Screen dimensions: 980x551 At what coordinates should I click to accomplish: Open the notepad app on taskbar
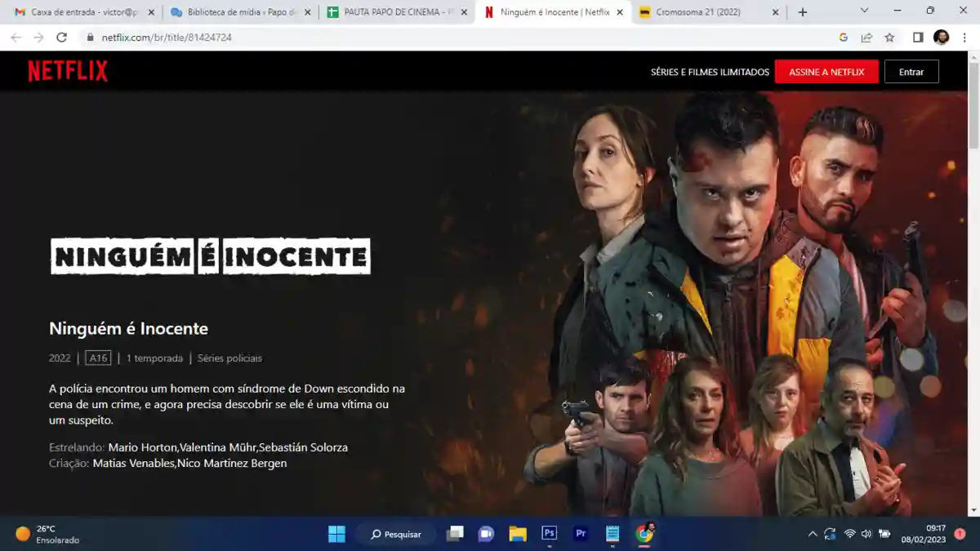[x=613, y=534]
